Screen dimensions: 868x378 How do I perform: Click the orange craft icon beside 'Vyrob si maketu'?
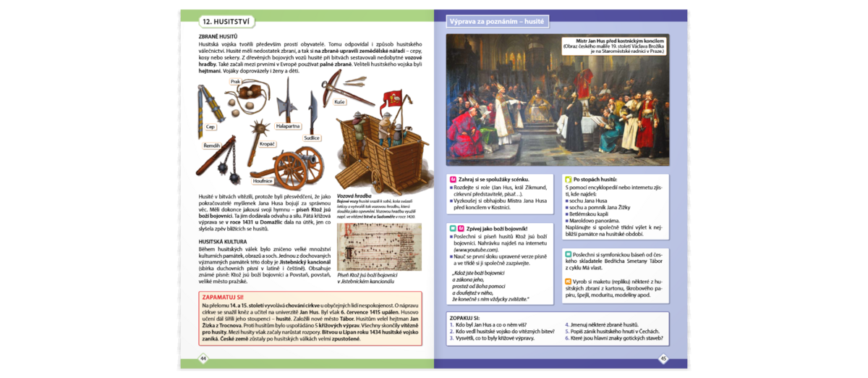point(569,280)
